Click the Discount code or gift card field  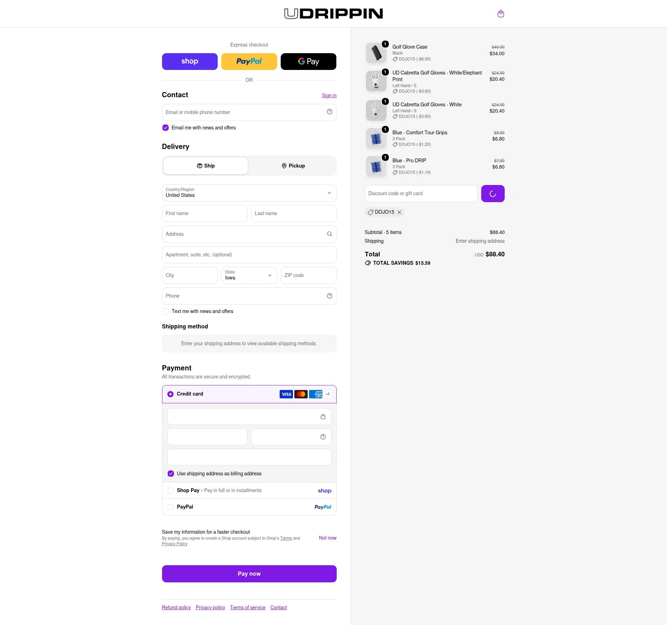point(421,193)
